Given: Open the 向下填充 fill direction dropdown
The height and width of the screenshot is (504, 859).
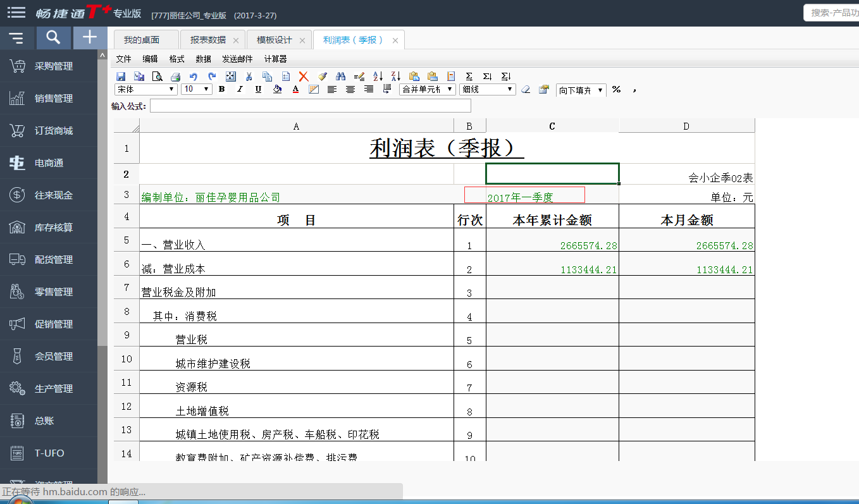Looking at the screenshot, I should coord(581,90).
